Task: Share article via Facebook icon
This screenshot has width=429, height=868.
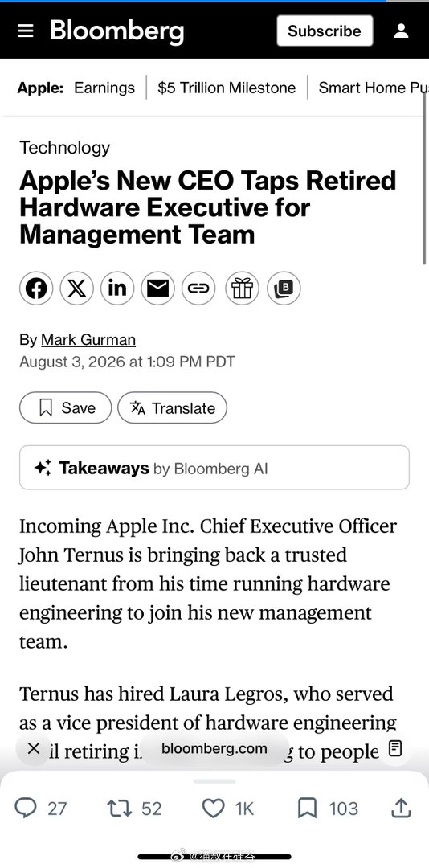Action: (x=36, y=289)
